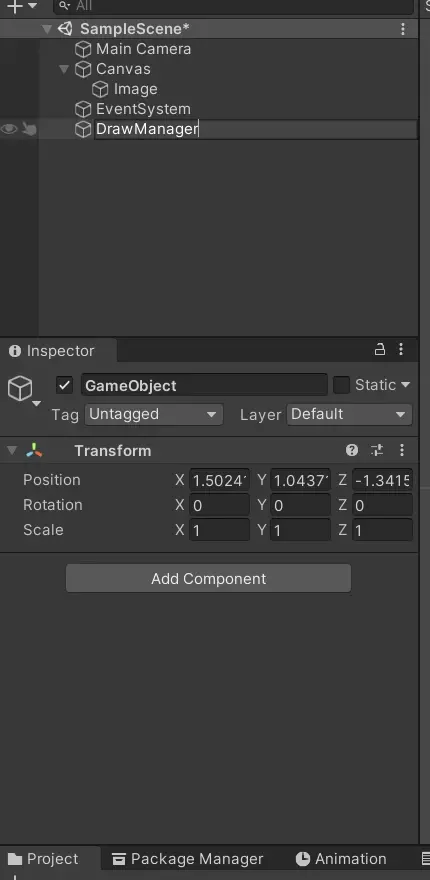Click the GameObject cube icon picker
This screenshot has width=430, height=880.
[21, 389]
